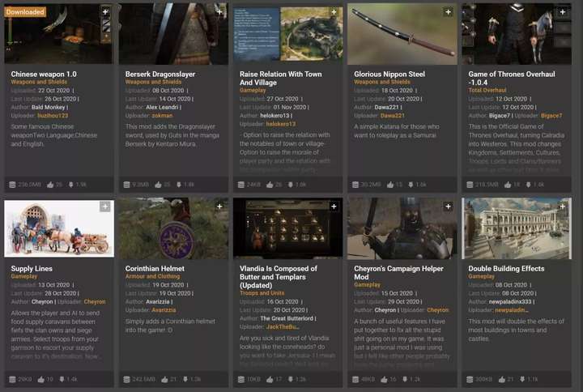Open the Supply Lines mod title
This screenshot has height=392, width=583.
click(32, 269)
